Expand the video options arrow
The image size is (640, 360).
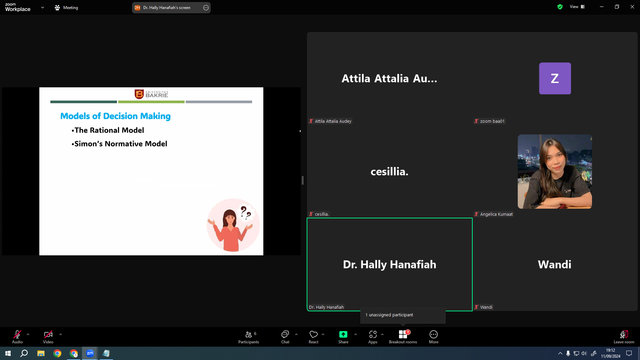(60, 334)
